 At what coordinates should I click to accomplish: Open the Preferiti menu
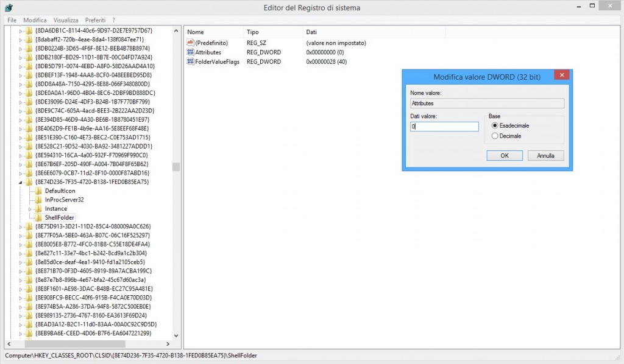(96, 20)
